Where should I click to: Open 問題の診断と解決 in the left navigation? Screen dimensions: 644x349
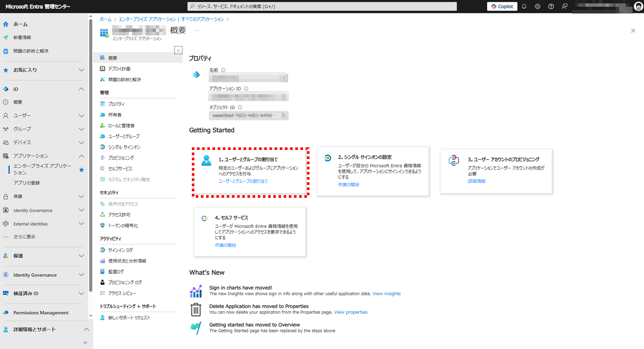[31, 51]
